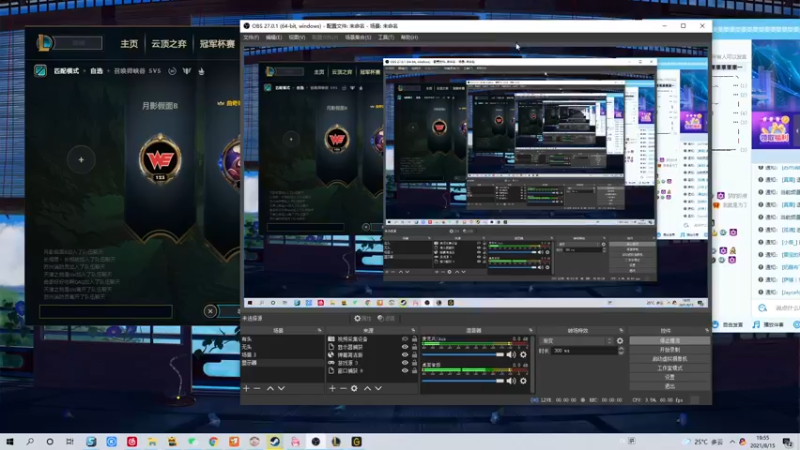Undock the scene transitions panel
Image resolution: width=800 pixels, height=450 pixels.
click(621, 331)
